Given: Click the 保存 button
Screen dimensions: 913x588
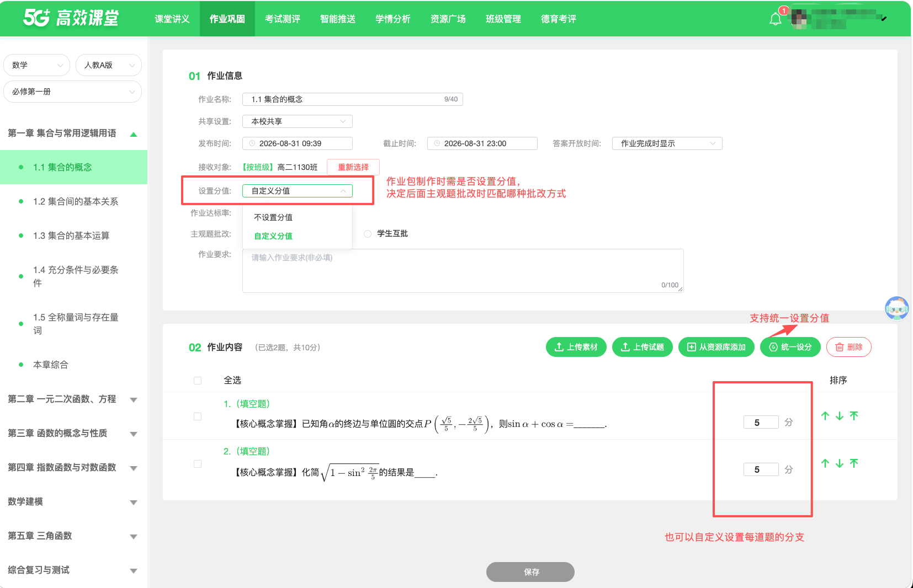Looking at the screenshot, I should coord(530,572).
